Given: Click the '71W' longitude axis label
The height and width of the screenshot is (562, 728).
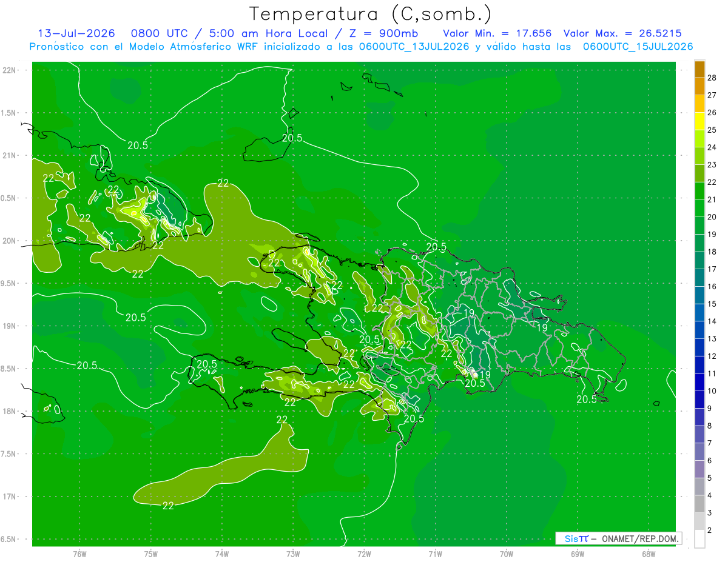Looking at the screenshot, I should [435, 554].
